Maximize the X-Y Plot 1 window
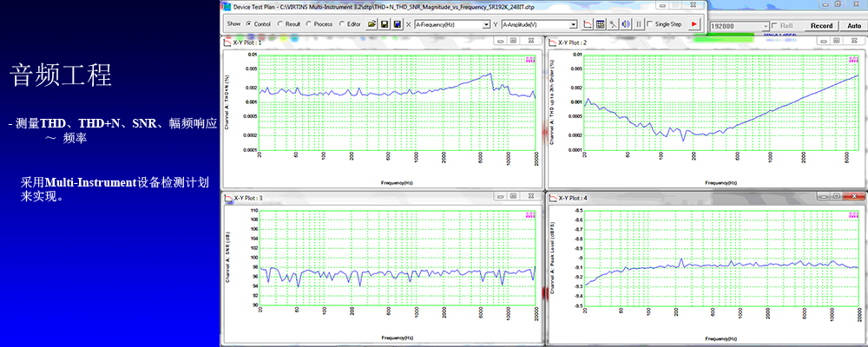 coord(514,41)
